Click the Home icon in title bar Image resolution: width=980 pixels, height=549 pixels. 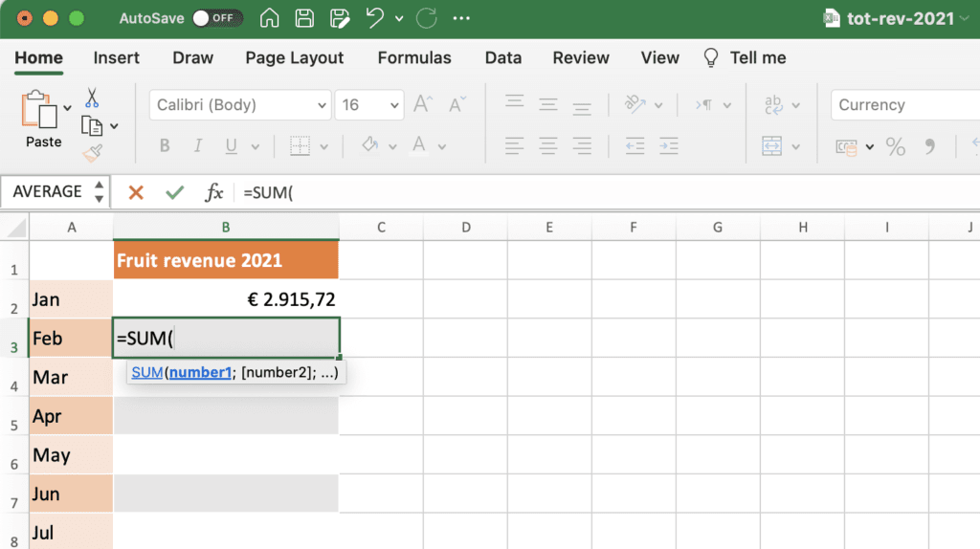tap(270, 18)
